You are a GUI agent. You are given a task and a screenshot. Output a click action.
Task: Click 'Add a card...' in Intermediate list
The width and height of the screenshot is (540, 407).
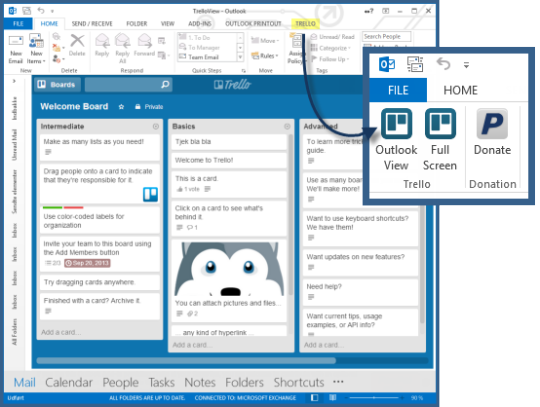click(61, 332)
